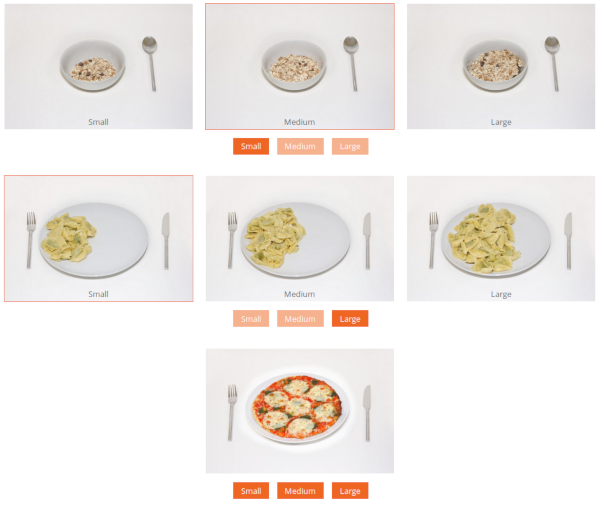Click the Medium label in muesli image
This screenshot has height=507, width=600.
point(300,122)
